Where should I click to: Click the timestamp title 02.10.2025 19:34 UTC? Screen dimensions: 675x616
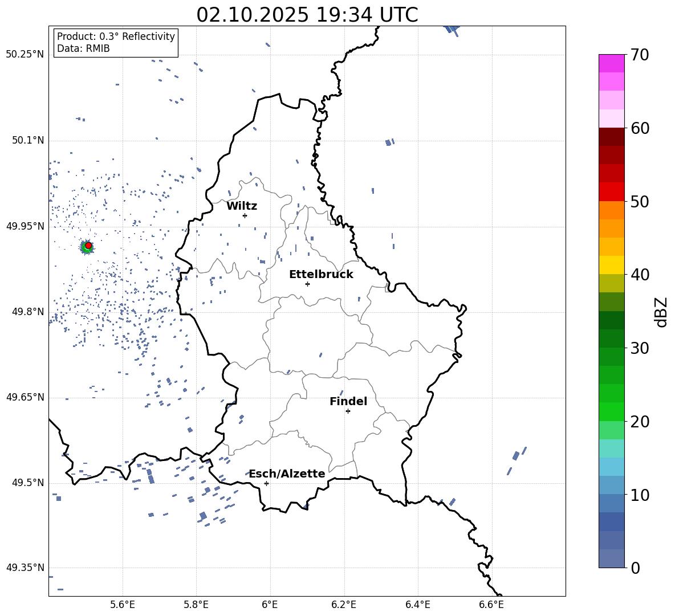[x=307, y=15]
